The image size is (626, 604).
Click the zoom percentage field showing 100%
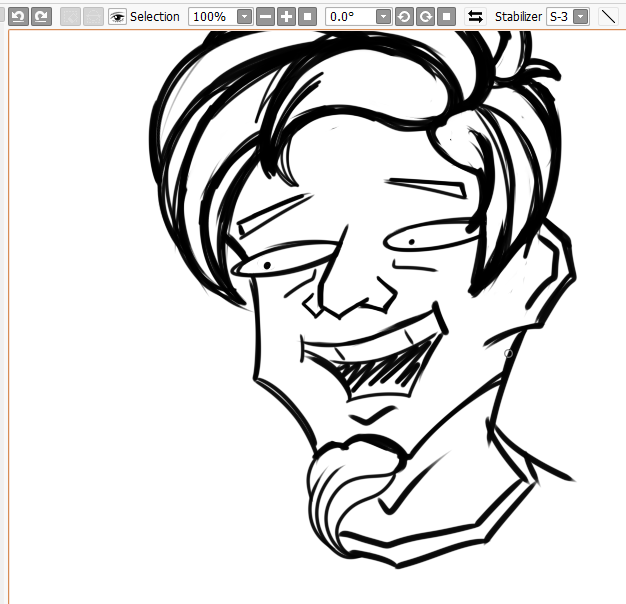[212, 17]
